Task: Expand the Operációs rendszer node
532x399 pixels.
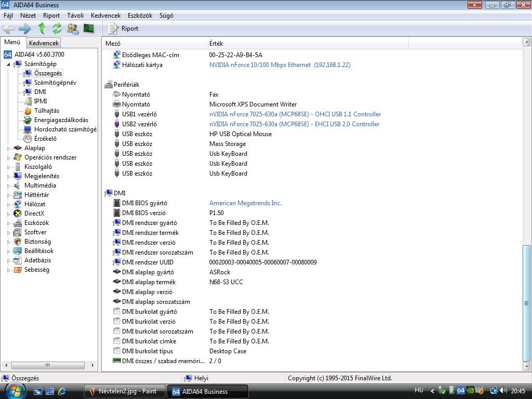Action: (8, 158)
